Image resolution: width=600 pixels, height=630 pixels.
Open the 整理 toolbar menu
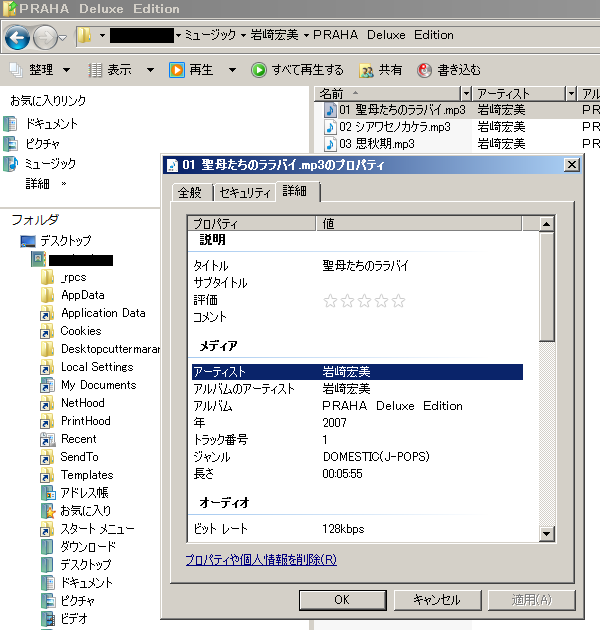tap(40, 70)
